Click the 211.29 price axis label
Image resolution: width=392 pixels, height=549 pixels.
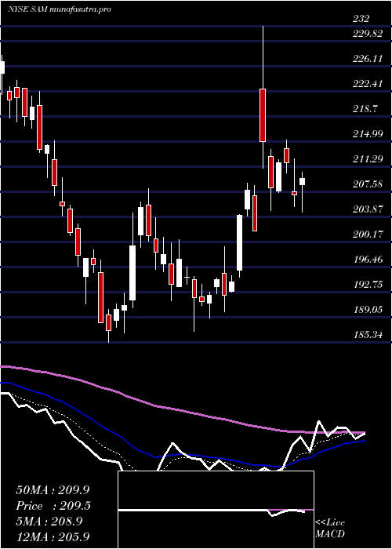(x=368, y=159)
